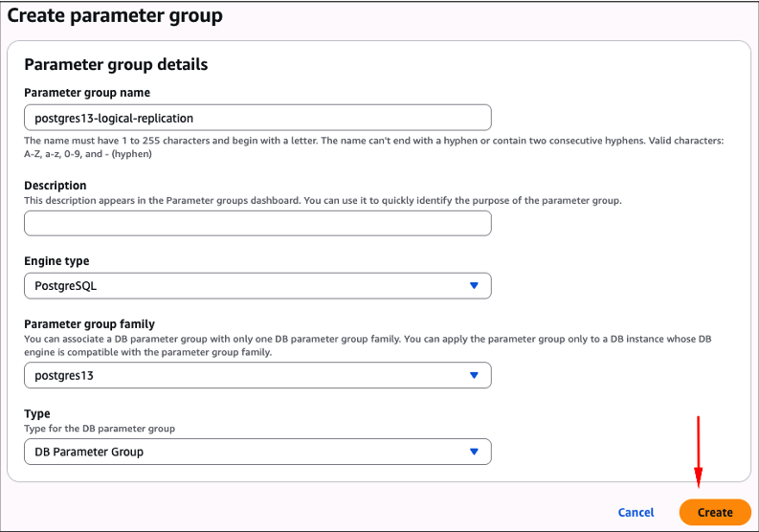Click the Engine type label
Viewport: 759px width, 532px height.
[x=56, y=261]
